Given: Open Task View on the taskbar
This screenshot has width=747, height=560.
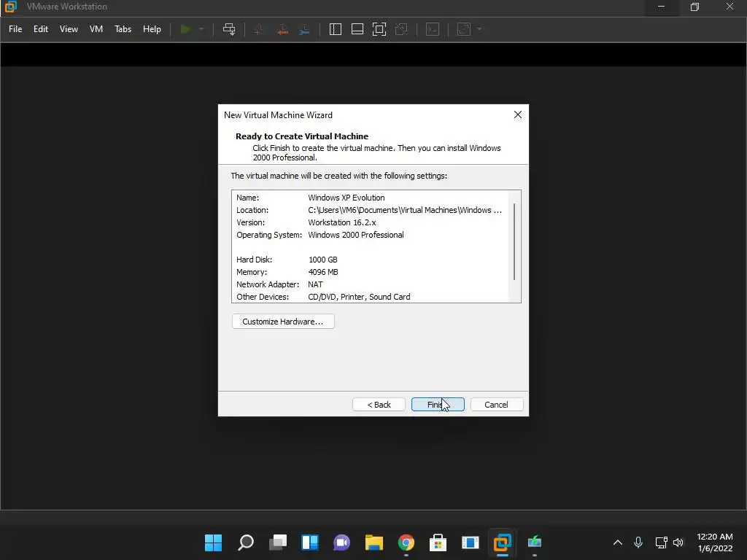Looking at the screenshot, I should pyautogui.click(x=278, y=542).
